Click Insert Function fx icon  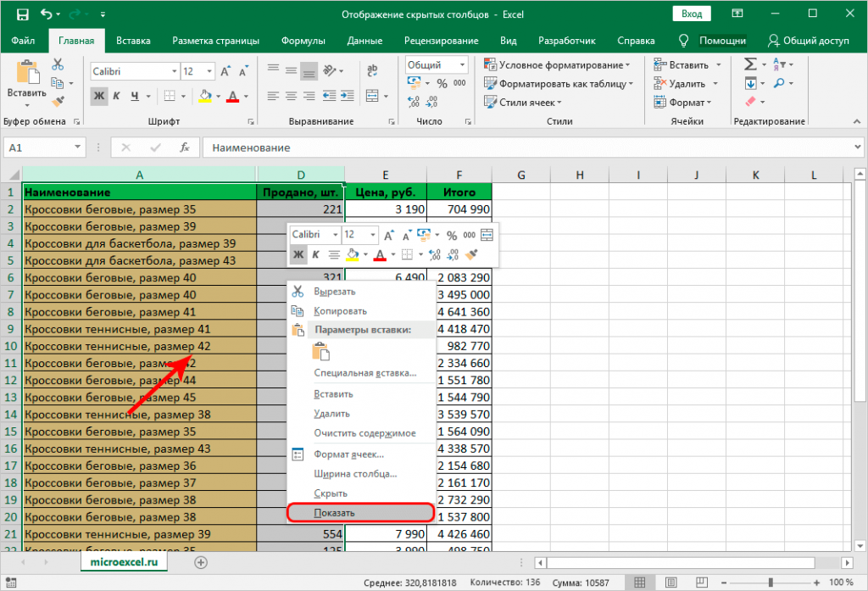pos(184,148)
